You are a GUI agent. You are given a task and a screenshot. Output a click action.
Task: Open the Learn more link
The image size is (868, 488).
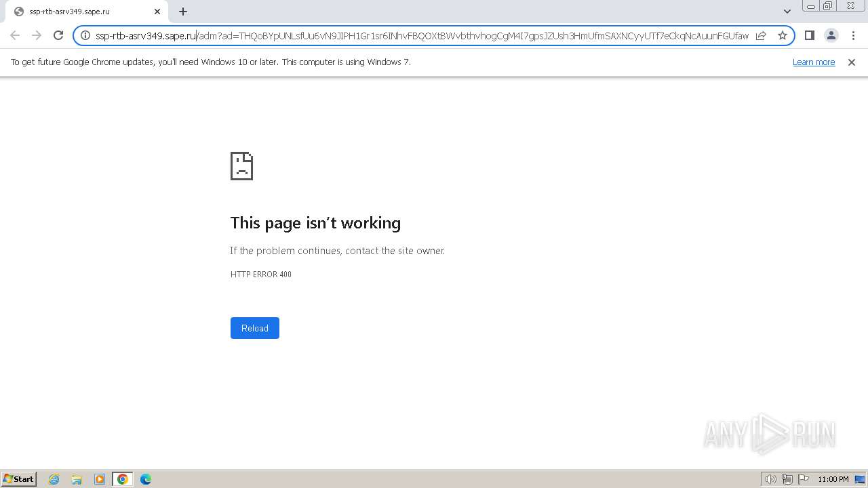[x=814, y=62]
